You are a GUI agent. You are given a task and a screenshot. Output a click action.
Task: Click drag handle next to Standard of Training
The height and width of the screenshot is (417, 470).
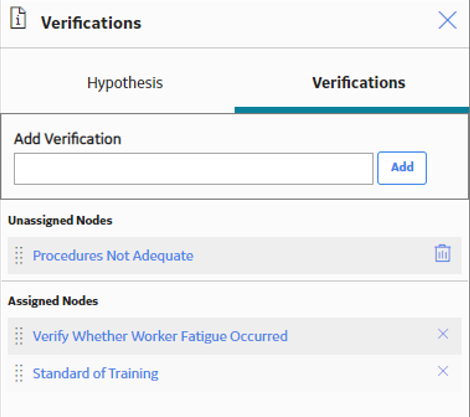coord(19,373)
